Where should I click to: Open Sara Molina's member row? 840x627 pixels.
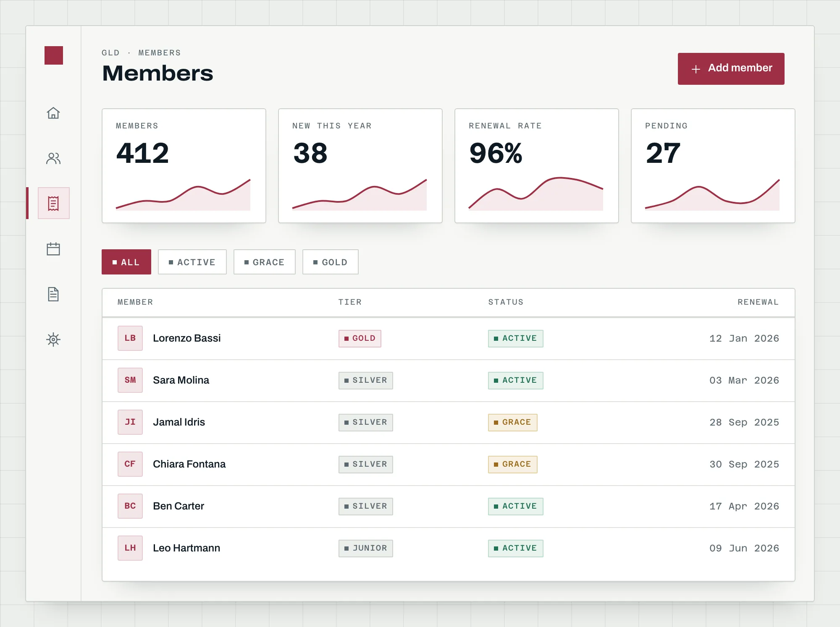point(449,381)
